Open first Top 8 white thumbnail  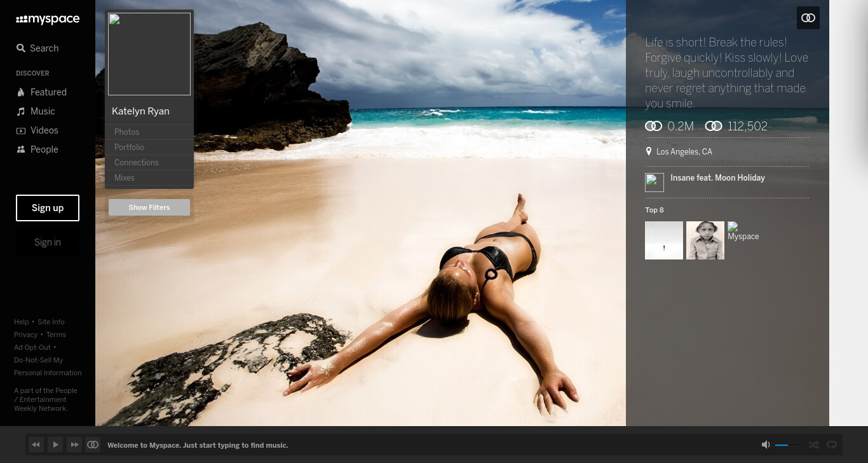pos(664,240)
